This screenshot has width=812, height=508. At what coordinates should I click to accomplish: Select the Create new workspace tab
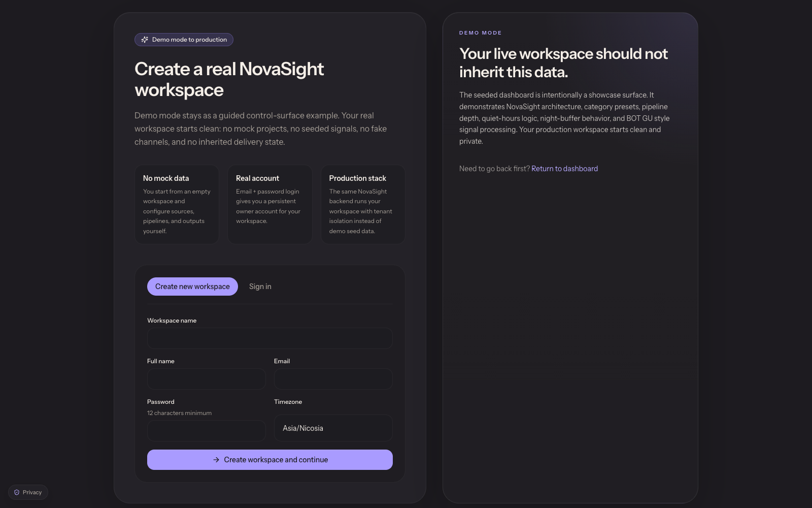(x=192, y=287)
